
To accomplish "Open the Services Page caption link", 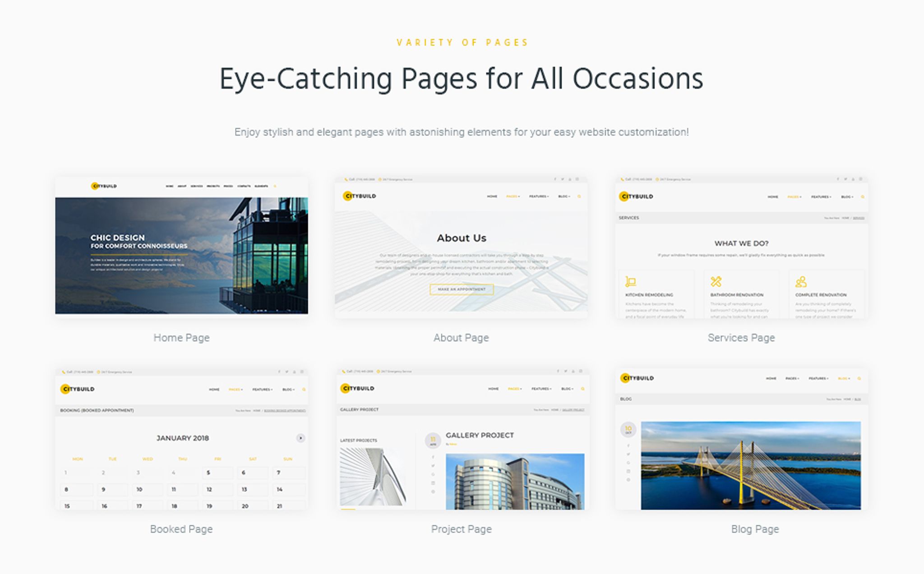I will click(741, 338).
